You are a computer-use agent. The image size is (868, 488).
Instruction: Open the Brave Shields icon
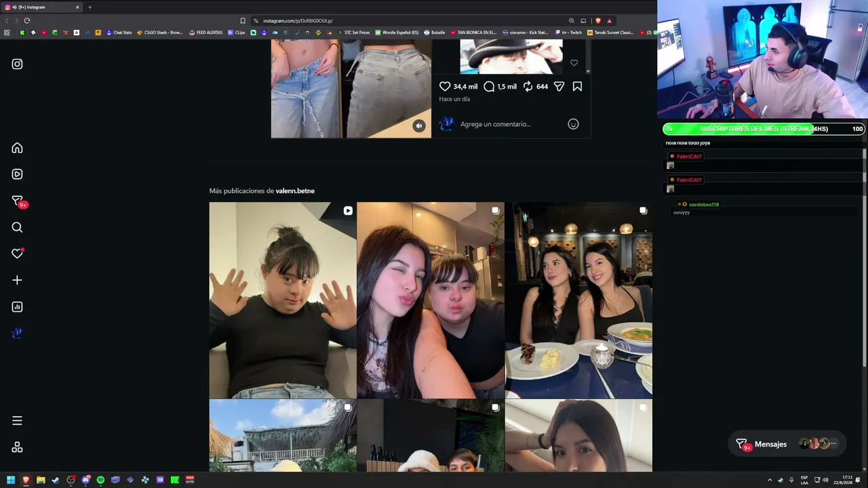click(x=597, y=21)
